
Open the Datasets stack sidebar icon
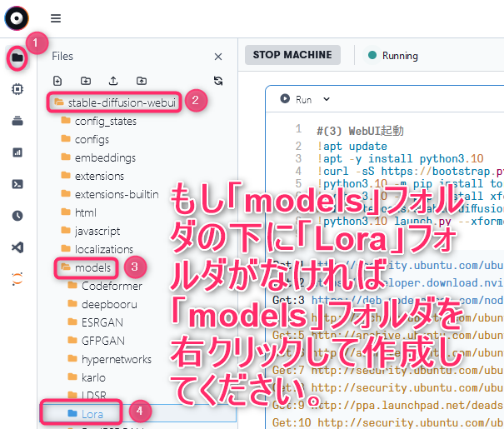[x=17, y=121]
